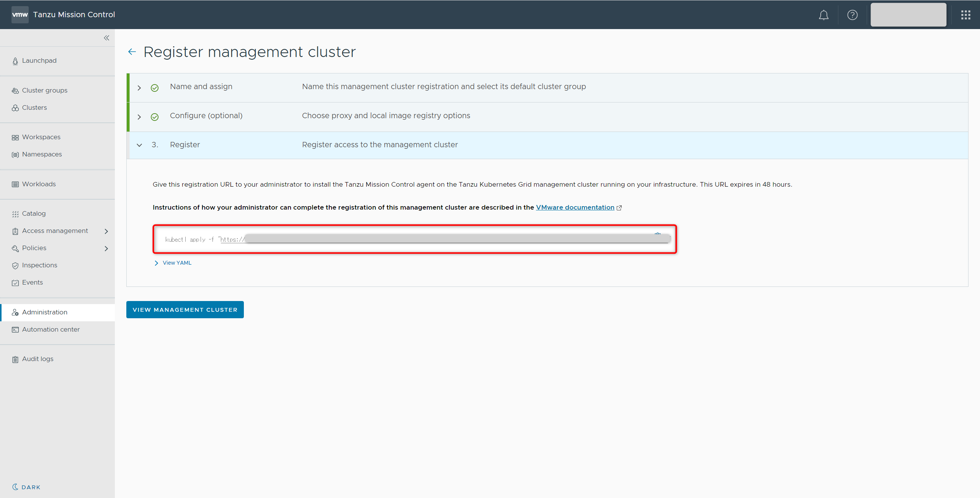Image resolution: width=980 pixels, height=498 pixels.
Task: Expand the Access management submenu
Action: [106, 231]
